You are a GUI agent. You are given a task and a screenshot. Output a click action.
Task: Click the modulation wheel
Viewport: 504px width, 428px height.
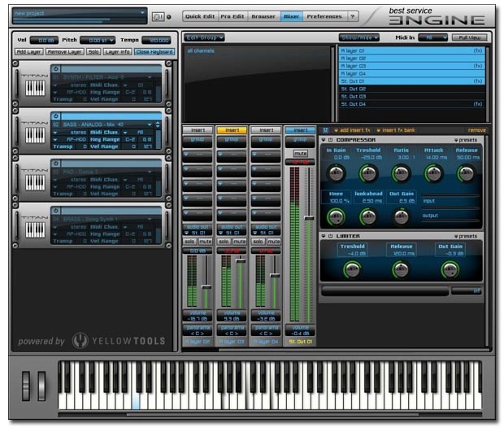click(41, 386)
